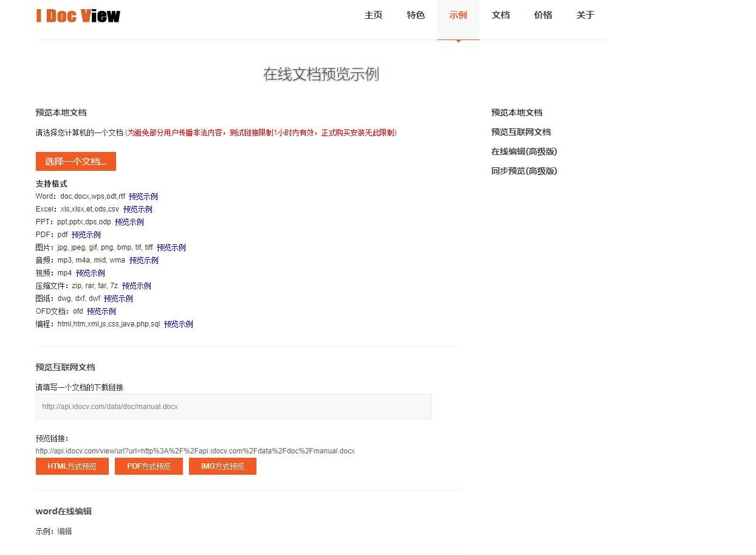Image resolution: width=756 pixels, height=555 pixels.
Task: Open the 视频 mp4 预览示例 link
Action: coord(91,273)
